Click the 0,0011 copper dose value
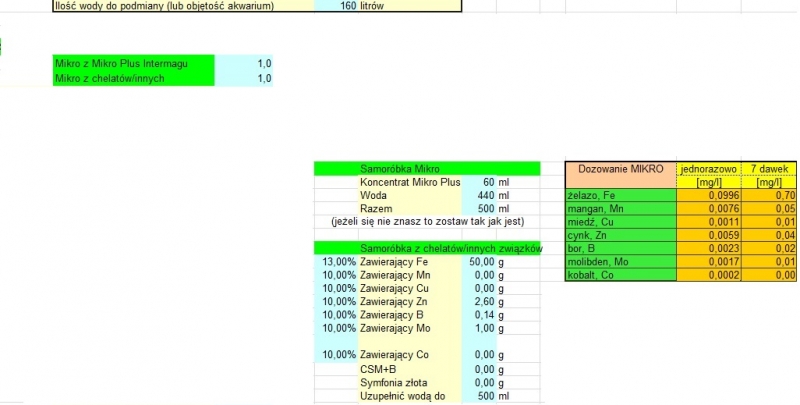This screenshot has width=800, height=405. (709, 221)
